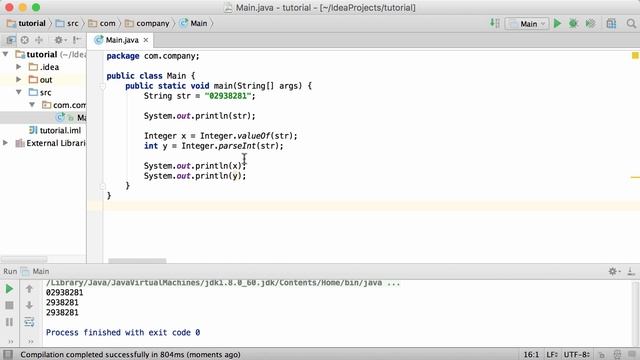Click the Make Project build icon
The height and width of the screenshot is (360, 640).
pyautogui.click(x=494, y=23)
